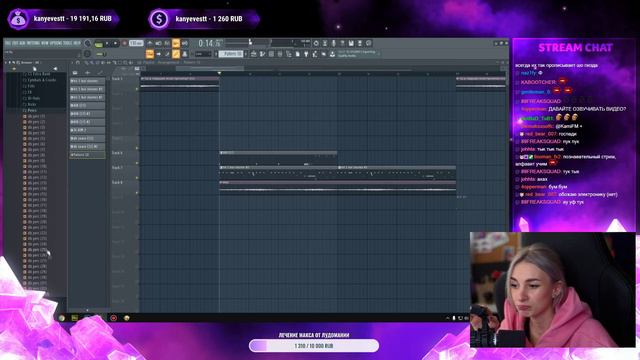
Task: Toggle the loop recording icon
Action: (184, 43)
